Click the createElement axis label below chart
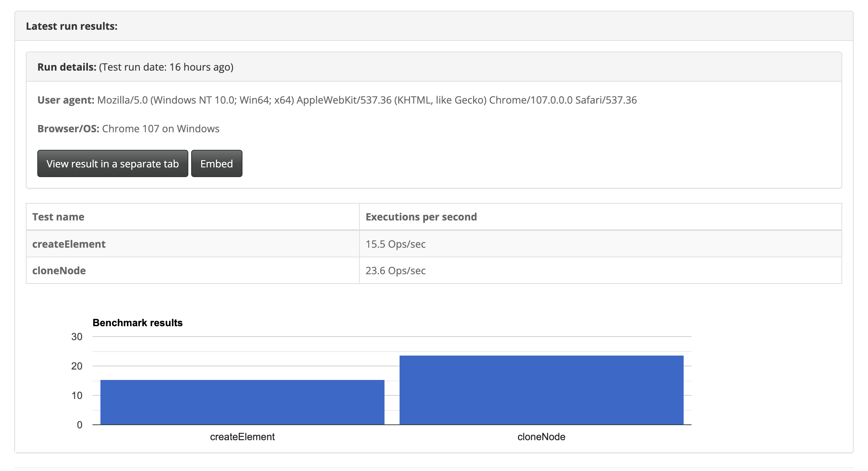This screenshot has height=471, width=868. click(242, 437)
